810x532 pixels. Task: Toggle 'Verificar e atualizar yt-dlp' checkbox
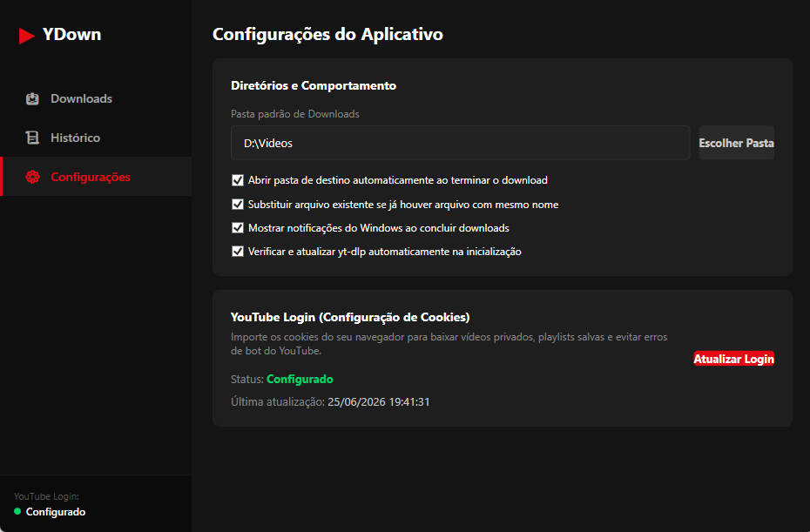[x=238, y=252]
